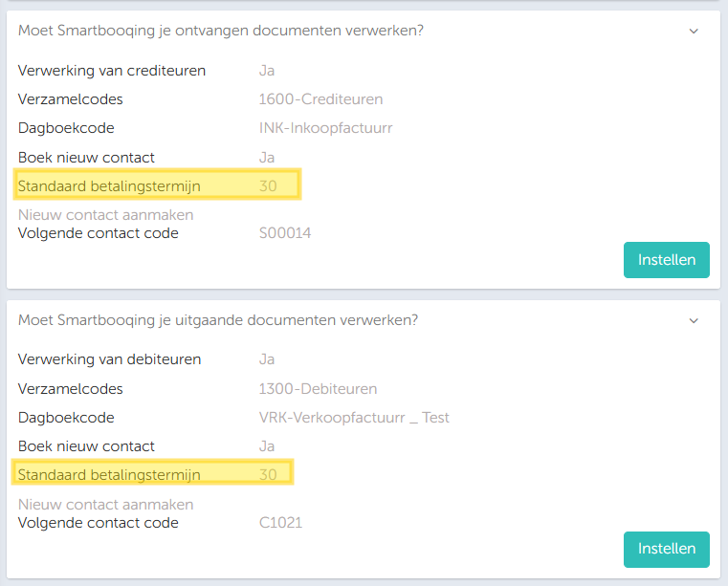This screenshot has height=586, width=728.
Task: Click the INK-Inkoopfactuurr dagboekcode value
Action: (325, 128)
